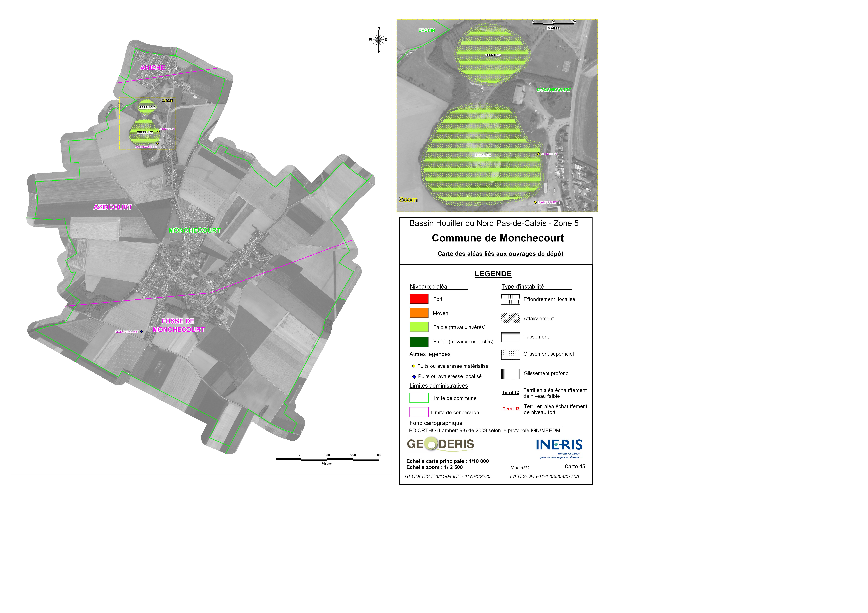Click the Affaissement diagonal hatch swatch
This screenshot has height=613, width=868.
511,318
